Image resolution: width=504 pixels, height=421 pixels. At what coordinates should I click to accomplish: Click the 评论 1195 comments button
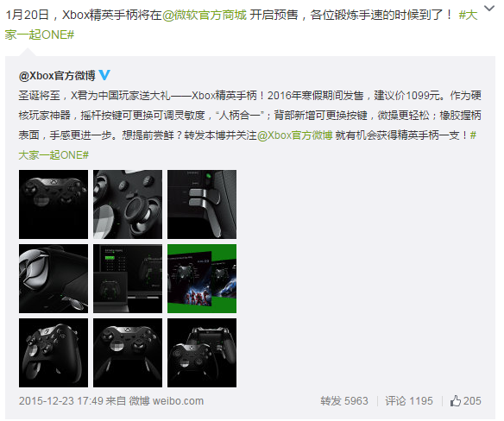click(409, 401)
